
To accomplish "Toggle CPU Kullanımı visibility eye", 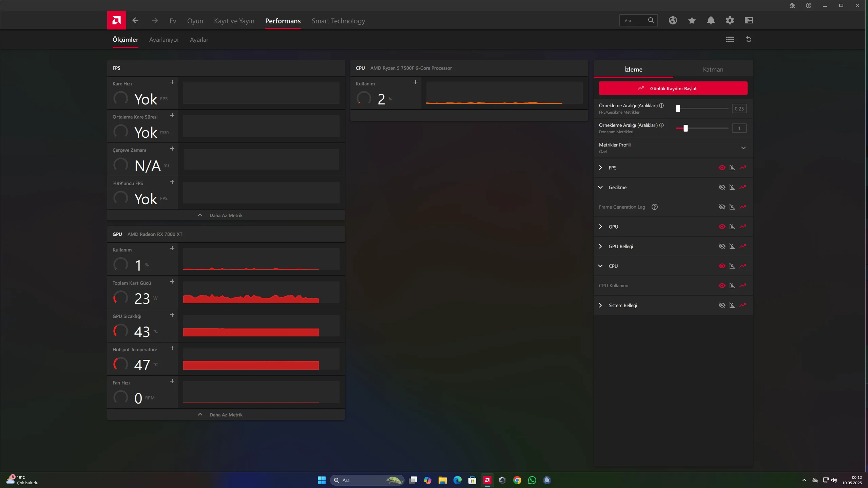I will point(722,286).
